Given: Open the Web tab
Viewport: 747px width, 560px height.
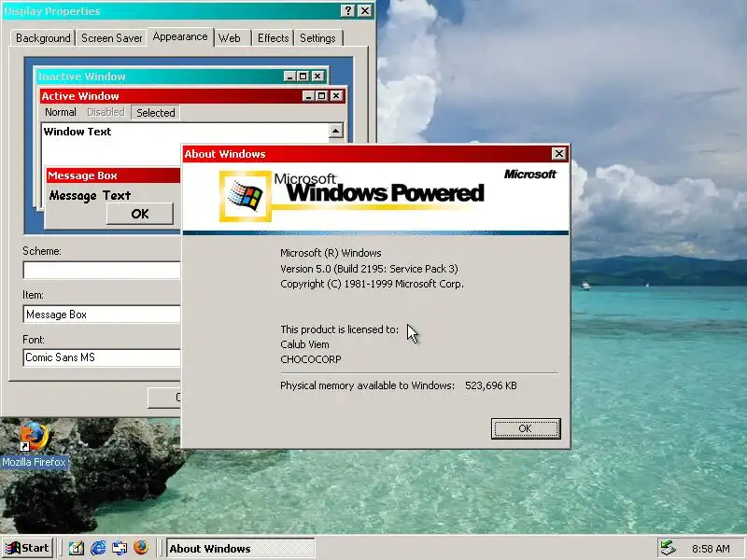Looking at the screenshot, I should [229, 38].
